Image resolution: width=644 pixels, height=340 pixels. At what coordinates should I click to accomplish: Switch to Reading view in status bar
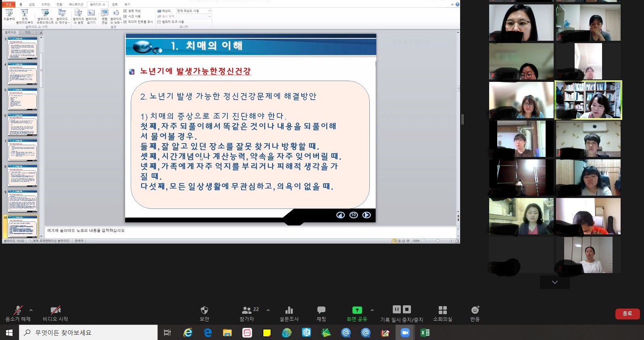pos(404,241)
